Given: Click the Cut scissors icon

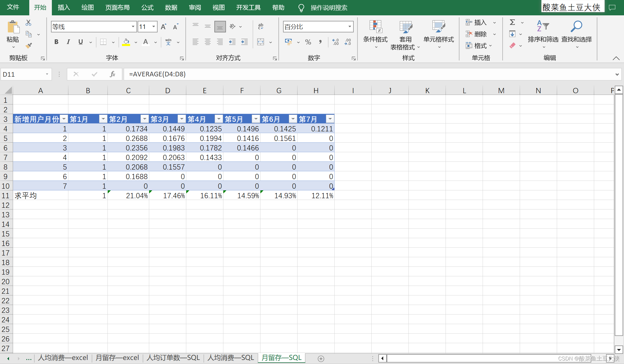Looking at the screenshot, I should 28,23.
